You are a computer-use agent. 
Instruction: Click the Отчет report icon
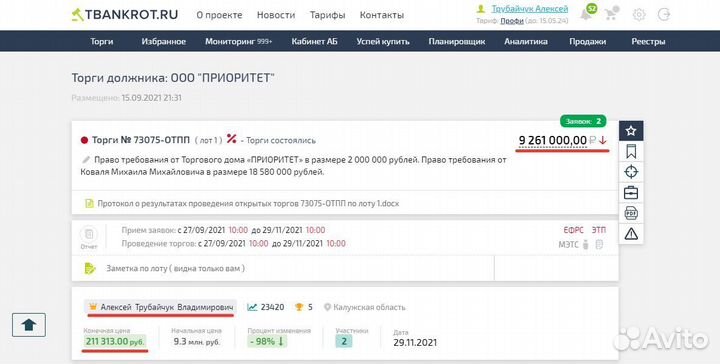point(89,234)
